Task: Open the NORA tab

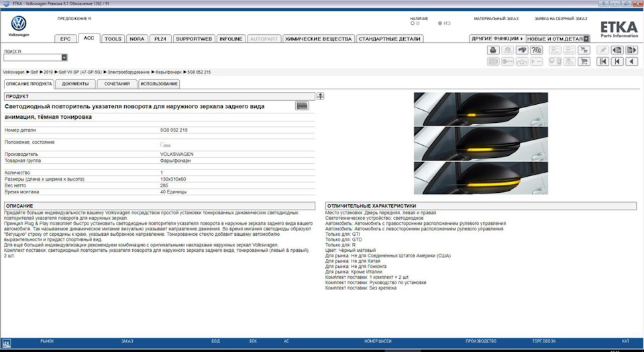Action: (x=137, y=39)
